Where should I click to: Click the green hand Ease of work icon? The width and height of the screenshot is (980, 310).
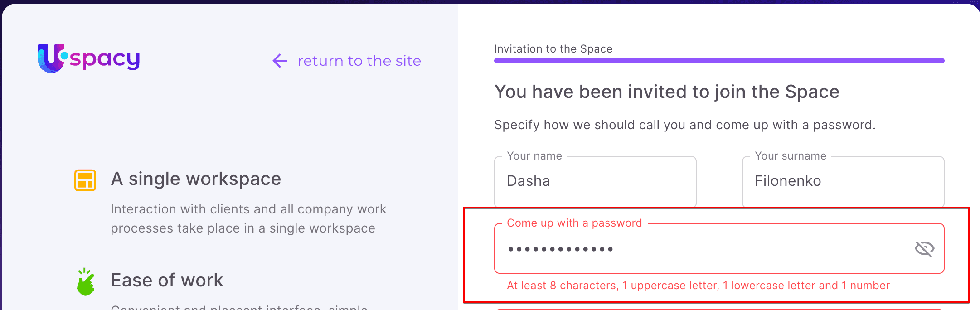pos(85,282)
